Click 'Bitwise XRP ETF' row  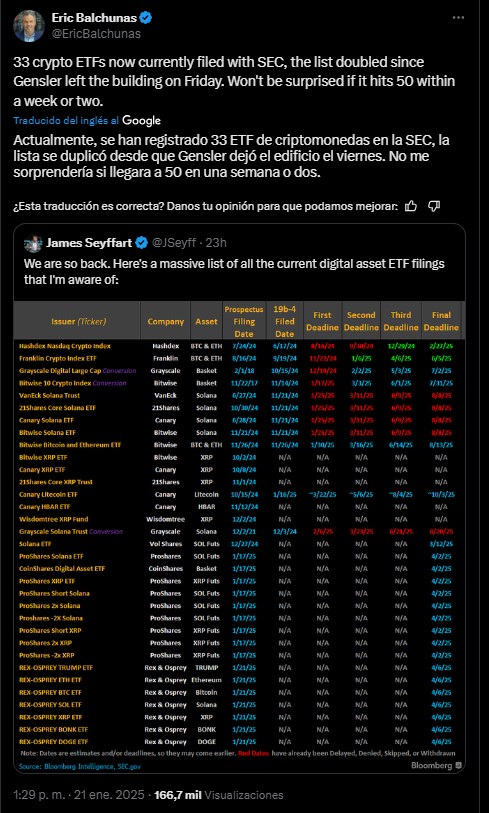tap(239, 457)
